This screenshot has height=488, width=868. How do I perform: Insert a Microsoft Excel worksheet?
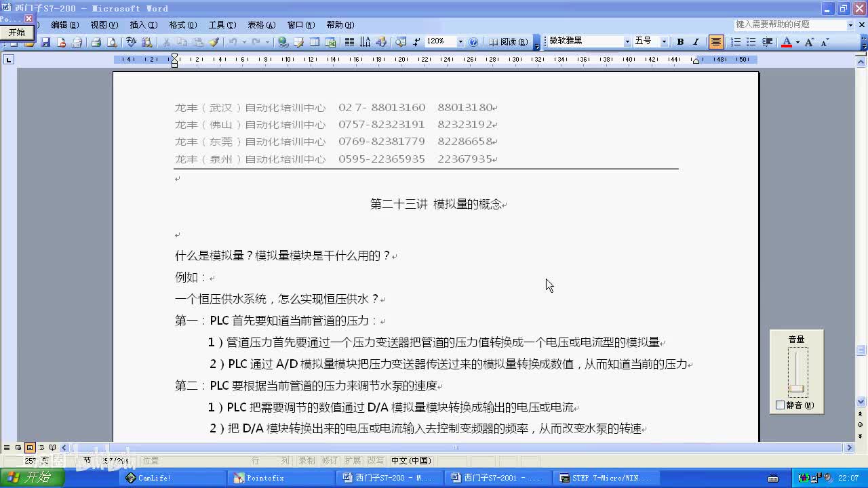tap(330, 42)
